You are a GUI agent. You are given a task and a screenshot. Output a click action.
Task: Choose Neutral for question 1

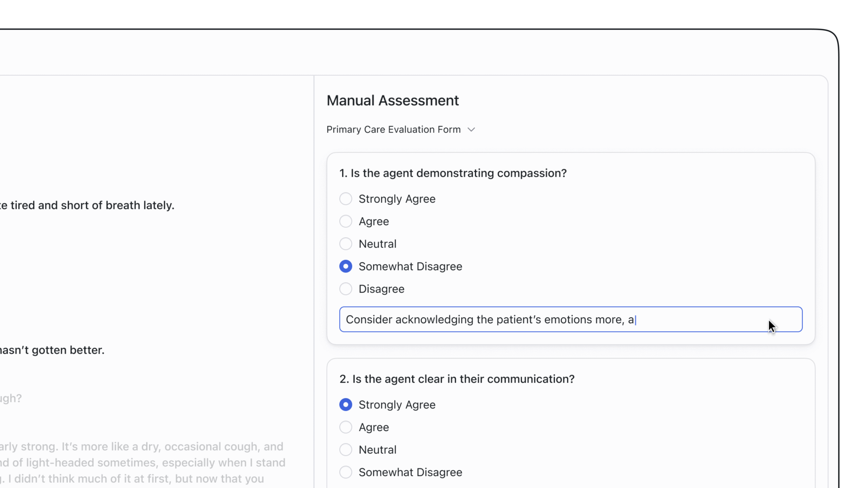[x=346, y=244]
